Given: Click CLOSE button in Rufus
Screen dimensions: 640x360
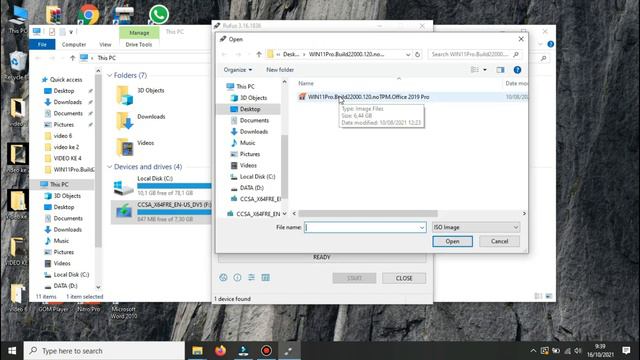Looking at the screenshot, I should pos(404,278).
